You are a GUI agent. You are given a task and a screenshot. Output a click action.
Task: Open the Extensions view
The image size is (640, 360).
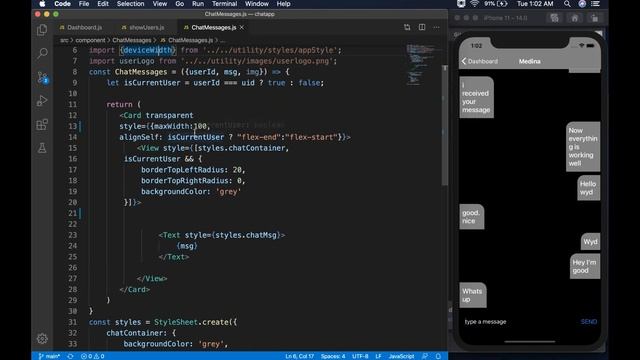coord(42,124)
